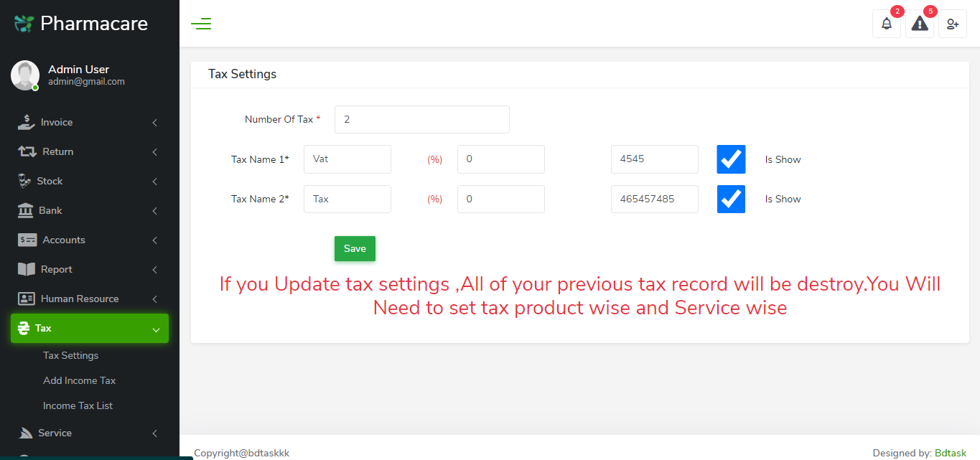Open the Add Income Tax page
This screenshot has width=980, height=460.
click(79, 380)
